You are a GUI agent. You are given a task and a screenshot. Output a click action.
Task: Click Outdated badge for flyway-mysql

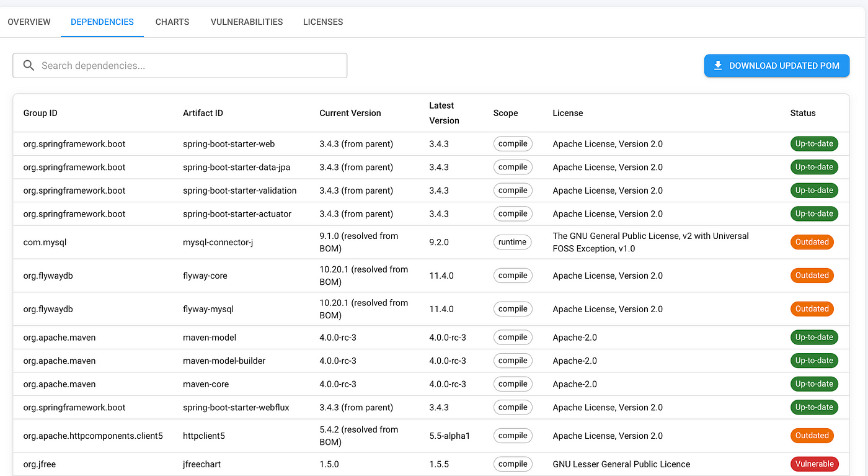click(812, 309)
